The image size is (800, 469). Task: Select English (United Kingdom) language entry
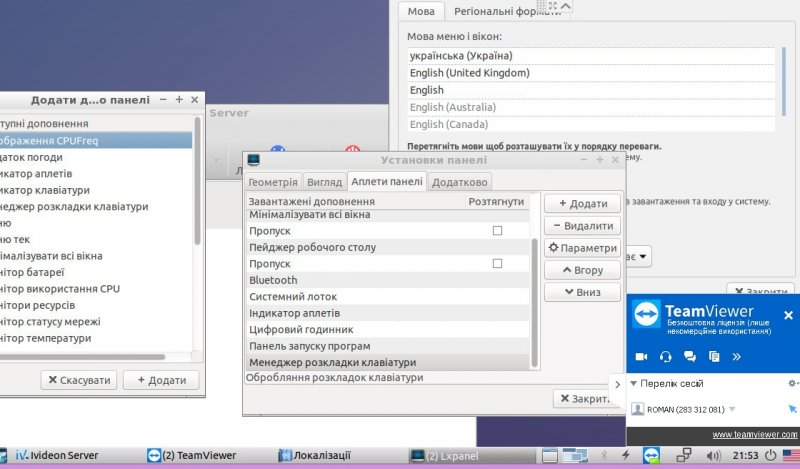[x=470, y=73]
